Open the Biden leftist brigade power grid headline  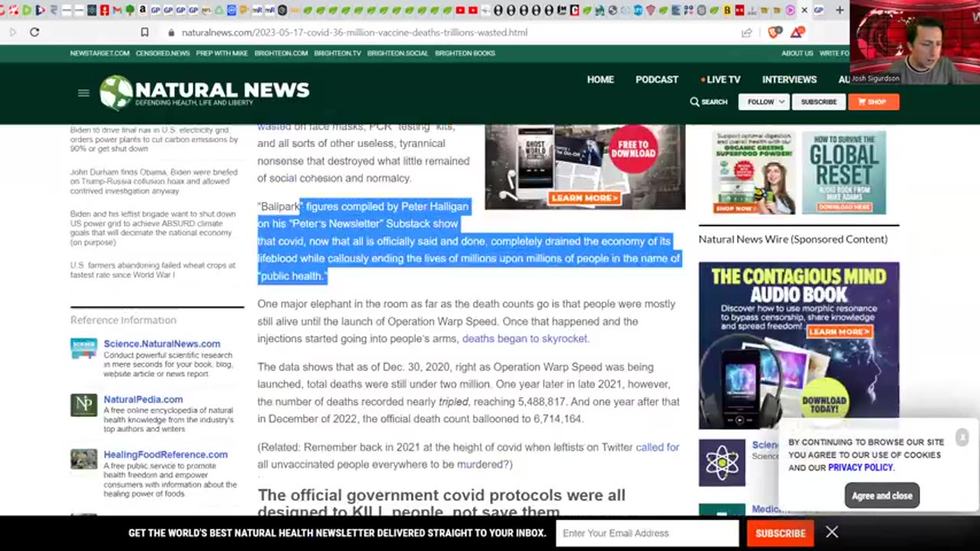pos(152,228)
